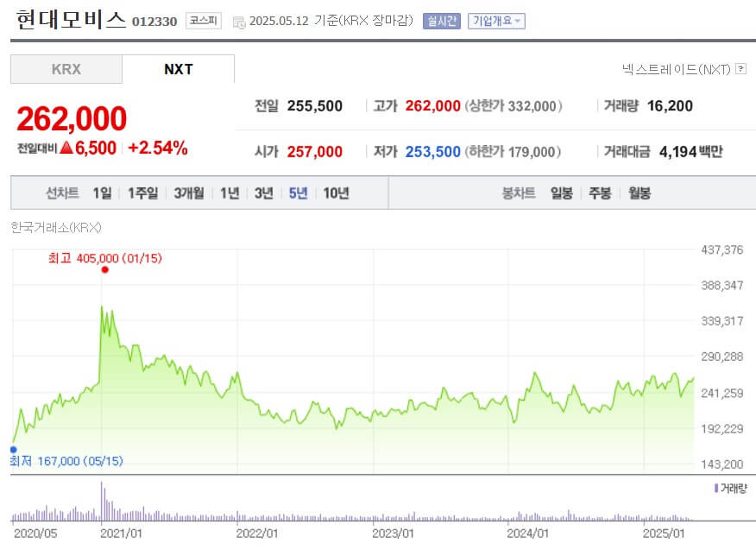
Task: Click the 거래대금 value 4,194 백만
Action: click(691, 152)
